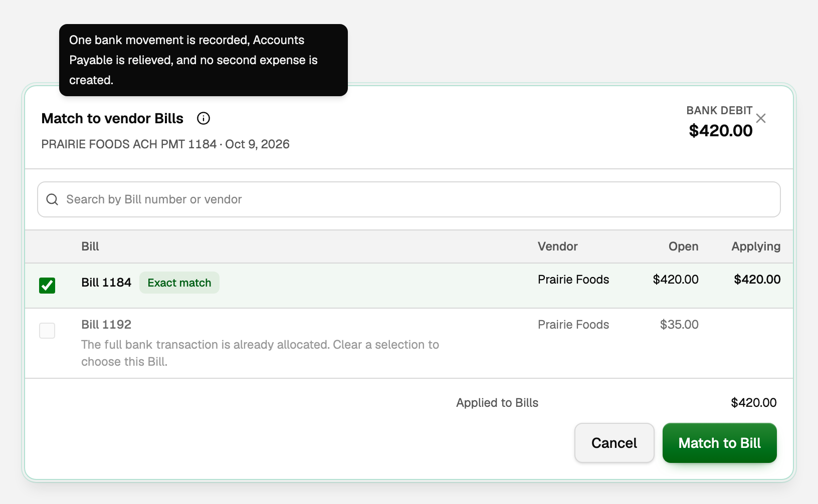This screenshot has height=504, width=818.
Task: Click the PRAIRIE FOODS ACH PMT 1184 description
Action: 129,144
